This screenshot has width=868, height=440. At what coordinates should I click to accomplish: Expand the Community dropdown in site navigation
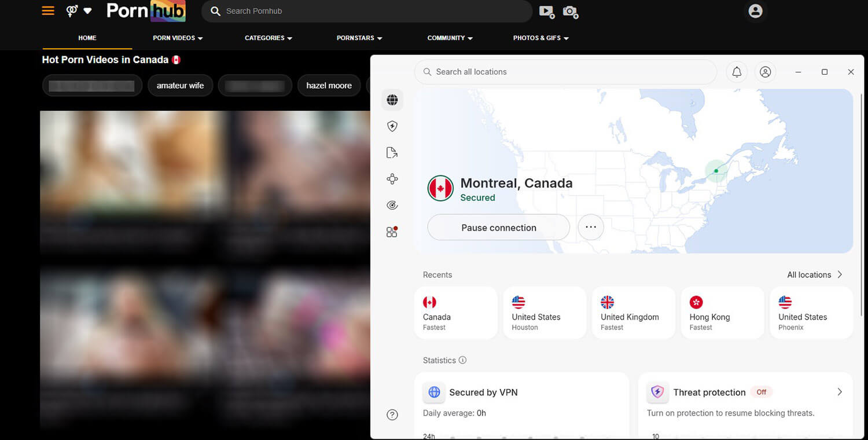(x=470, y=38)
